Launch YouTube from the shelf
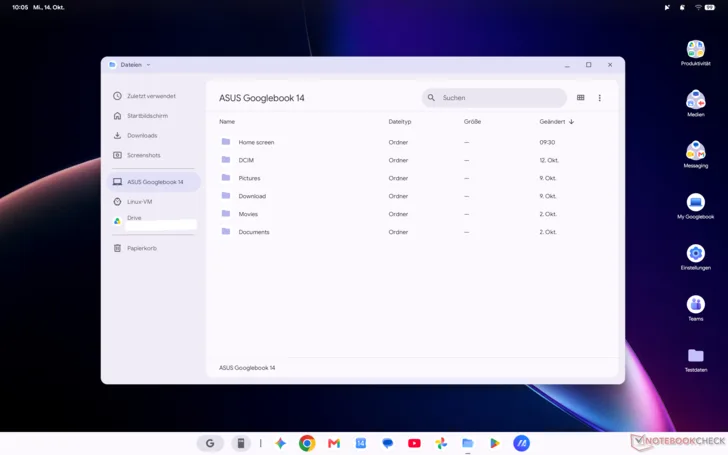The height and width of the screenshot is (455, 728). click(x=414, y=443)
